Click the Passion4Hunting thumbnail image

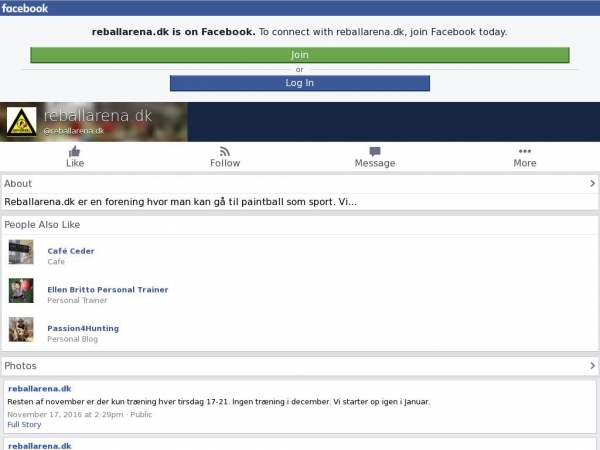[21, 329]
